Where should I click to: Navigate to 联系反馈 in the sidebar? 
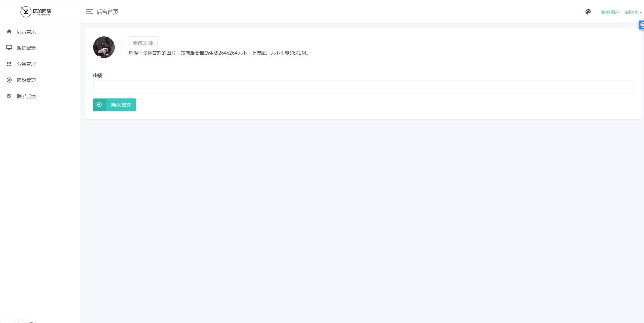(26, 96)
